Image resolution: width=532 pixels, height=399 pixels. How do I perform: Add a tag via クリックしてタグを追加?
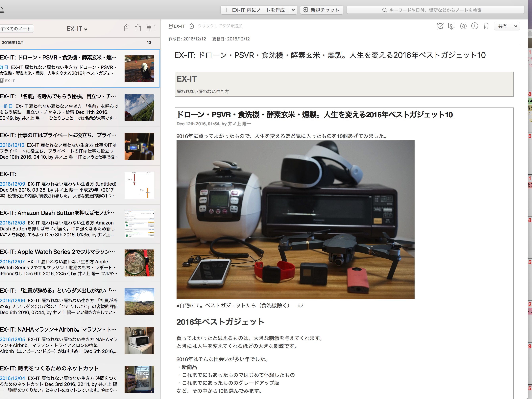(x=220, y=26)
